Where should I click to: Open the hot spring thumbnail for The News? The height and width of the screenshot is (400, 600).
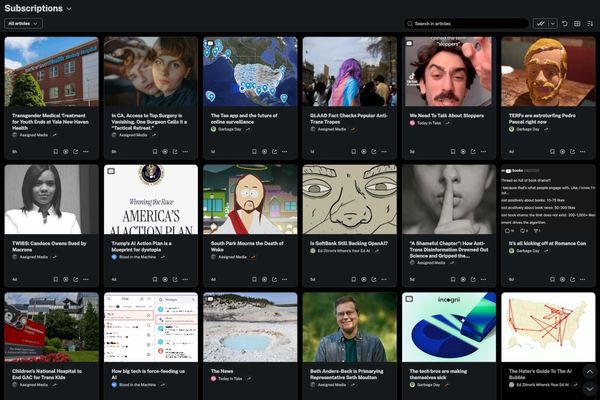(250, 327)
